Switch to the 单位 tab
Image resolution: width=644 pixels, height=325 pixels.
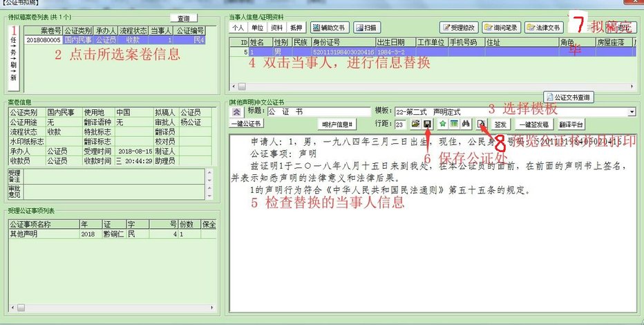coord(258,28)
